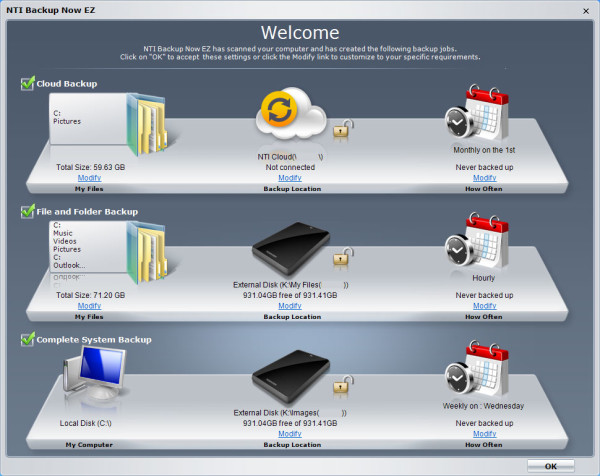
Task: Modify the NTI Cloud backup location
Action: [x=290, y=178]
